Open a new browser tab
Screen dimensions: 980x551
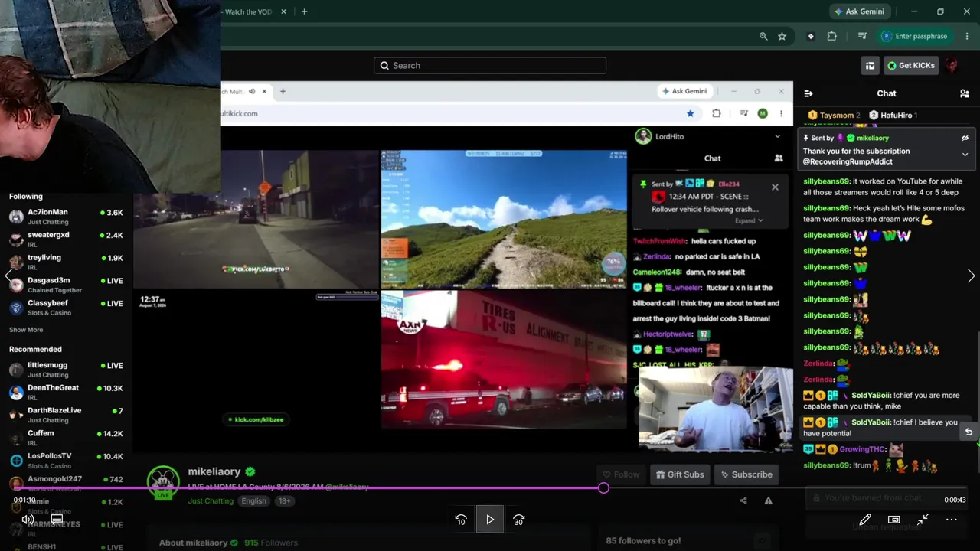point(304,11)
